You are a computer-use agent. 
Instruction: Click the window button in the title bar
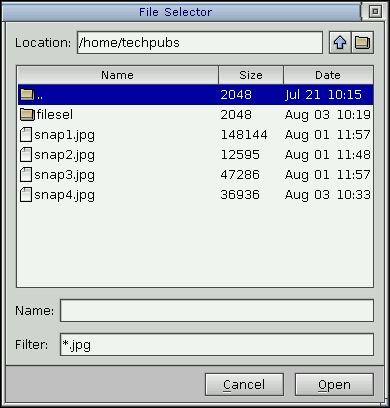tap(375, 12)
